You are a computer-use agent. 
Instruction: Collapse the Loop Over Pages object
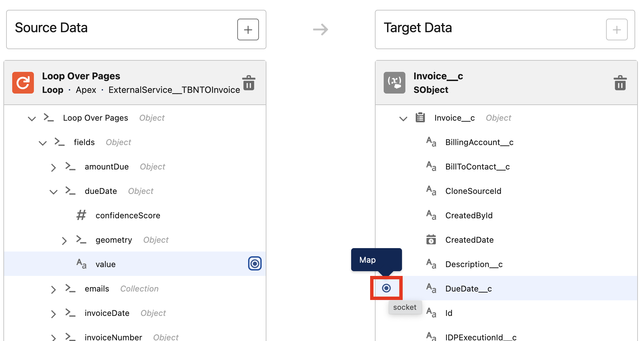click(x=32, y=118)
